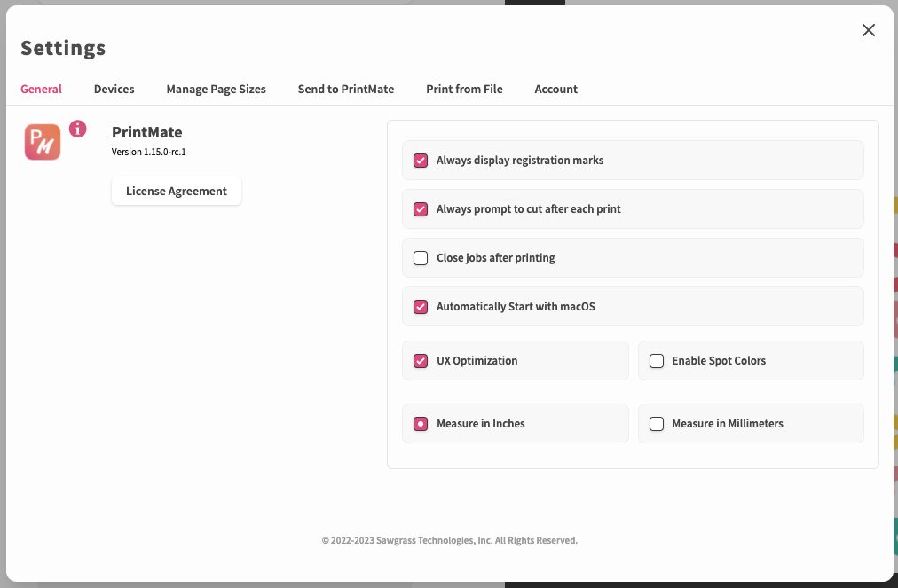Click the PrintMate product name heading
The height and width of the screenshot is (588, 898).
(147, 132)
